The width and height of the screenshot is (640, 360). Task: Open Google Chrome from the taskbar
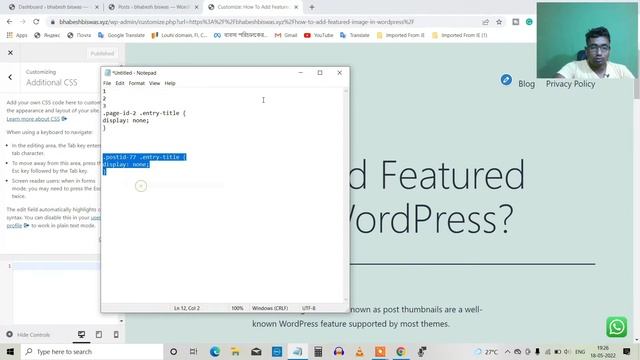pos(401,351)
